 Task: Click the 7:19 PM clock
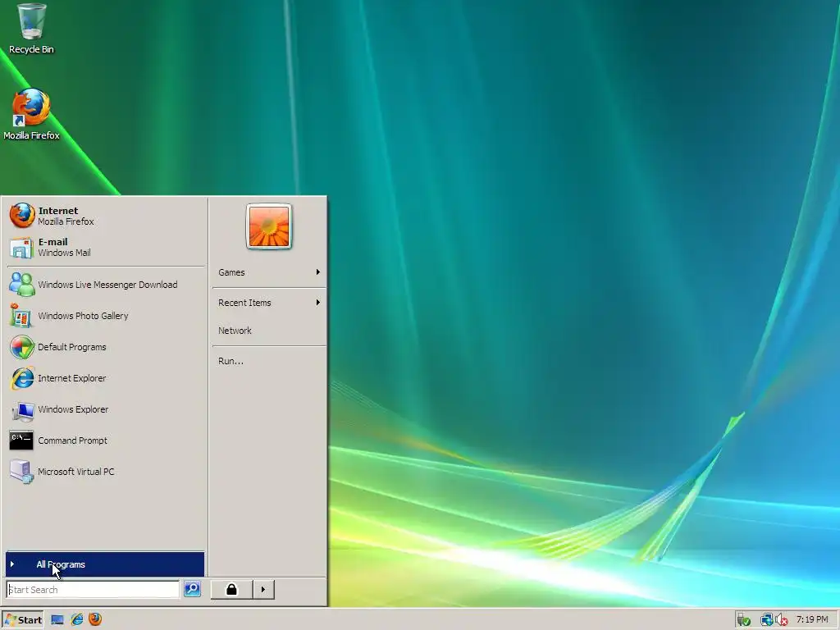(812, 619)
